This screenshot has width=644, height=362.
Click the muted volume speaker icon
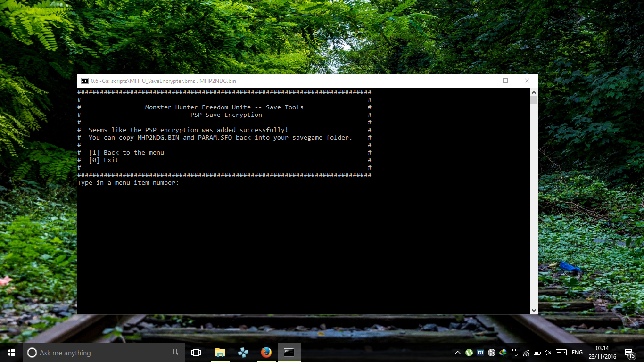tap(548, 353)
